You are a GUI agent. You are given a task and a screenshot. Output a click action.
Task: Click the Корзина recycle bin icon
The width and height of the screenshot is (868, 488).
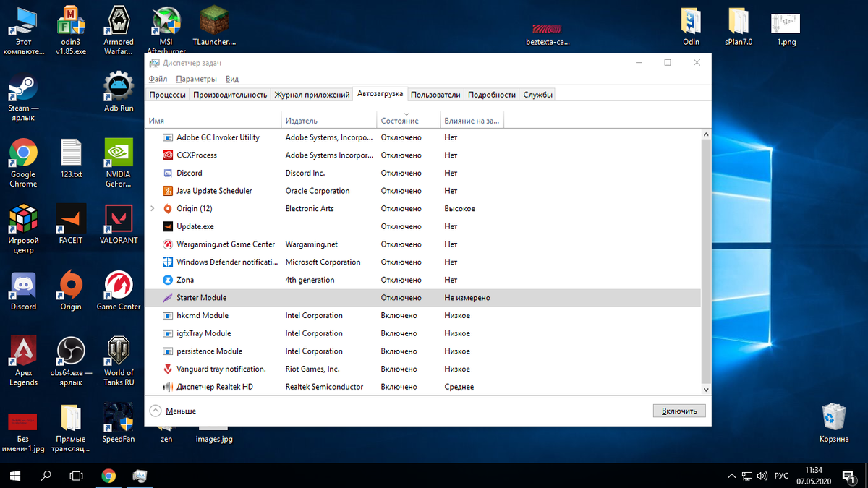click(x=834, y=424)
